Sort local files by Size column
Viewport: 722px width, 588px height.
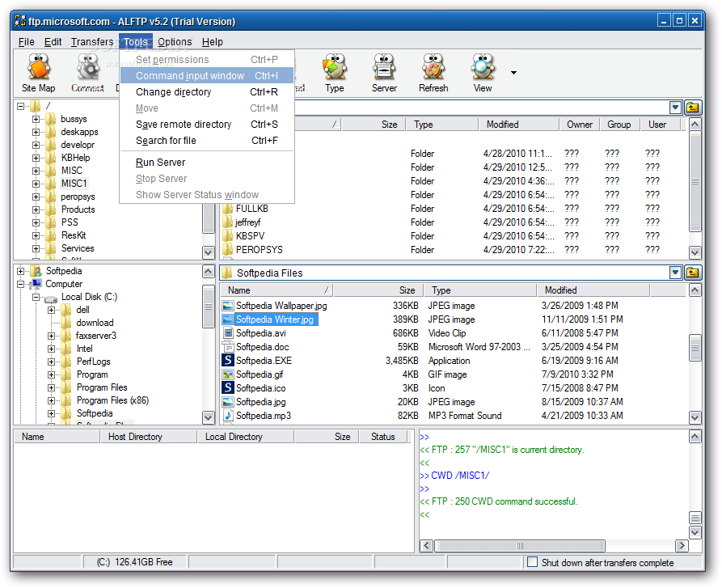point(378,290)
